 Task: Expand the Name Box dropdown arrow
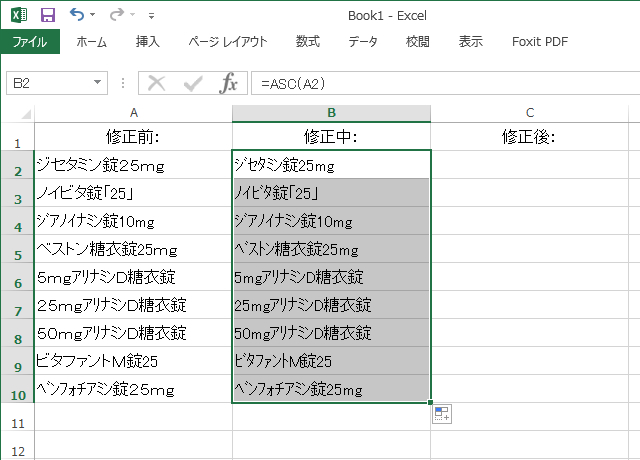click(x=97, y=83)
